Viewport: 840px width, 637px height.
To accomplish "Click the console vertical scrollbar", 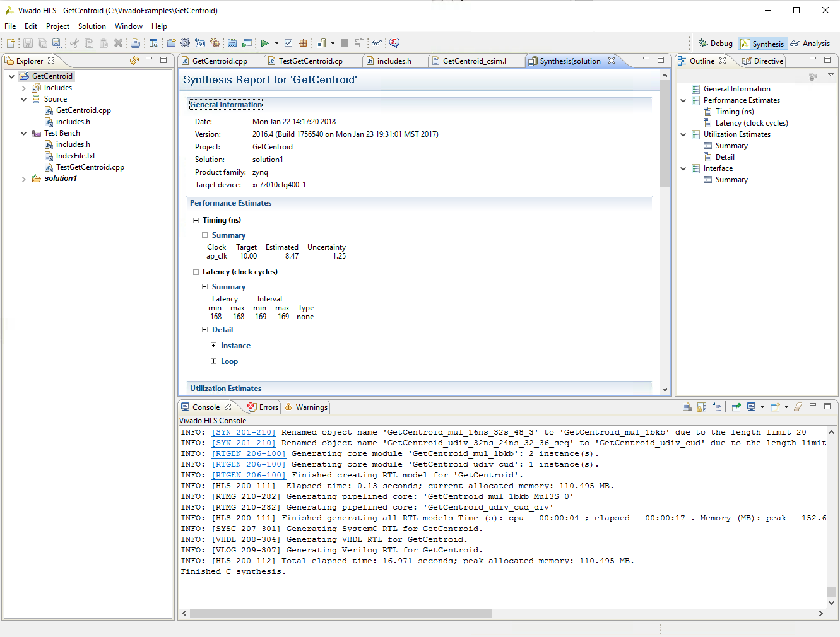I will (831, 592).
